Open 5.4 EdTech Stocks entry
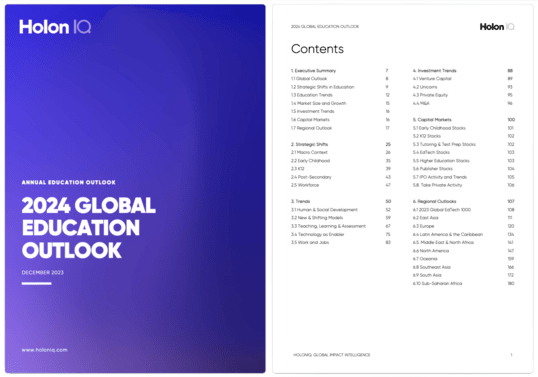 click(x=431, y=152)
